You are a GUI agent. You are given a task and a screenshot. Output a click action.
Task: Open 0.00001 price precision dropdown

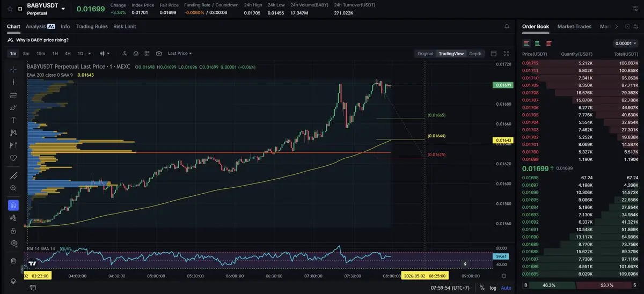coord(625,43)
